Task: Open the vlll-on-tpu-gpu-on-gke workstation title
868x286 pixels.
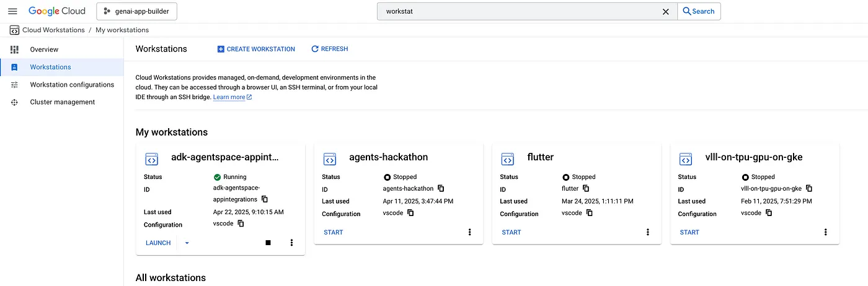Action: [x=754, y=157]
